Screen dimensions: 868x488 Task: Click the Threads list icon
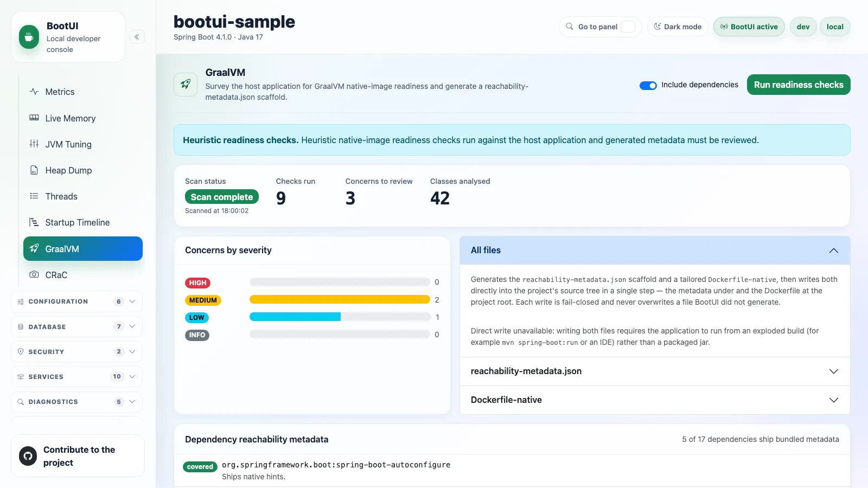point(34,196)
